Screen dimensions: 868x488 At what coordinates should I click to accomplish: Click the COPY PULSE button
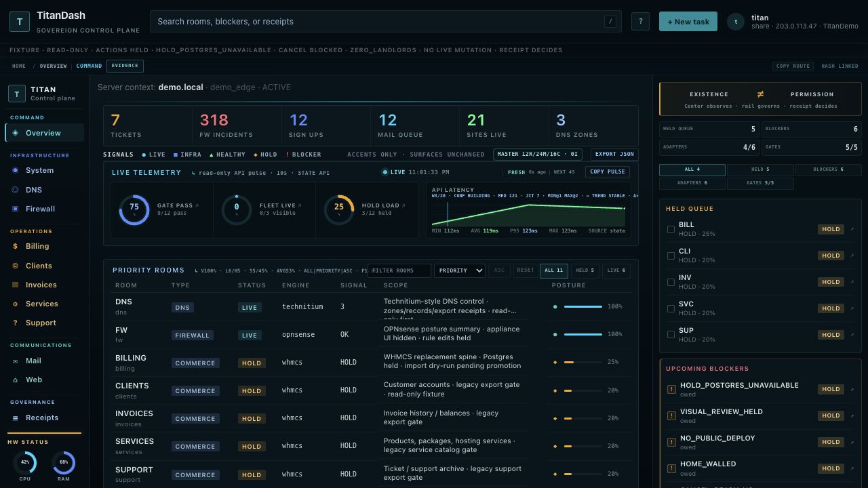click(607, 172)
